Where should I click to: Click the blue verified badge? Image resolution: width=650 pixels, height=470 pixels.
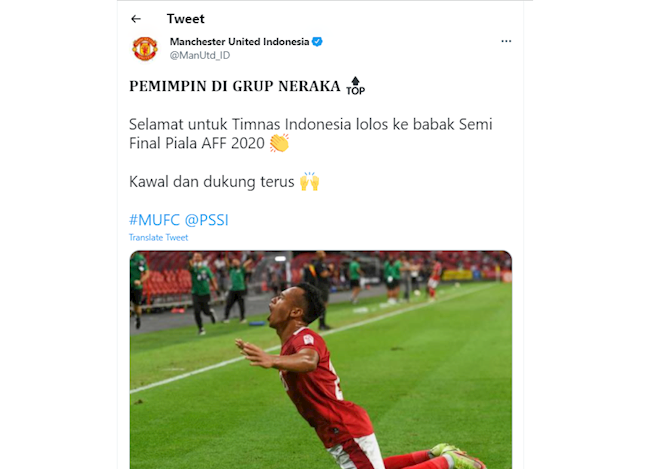(317, 41)
